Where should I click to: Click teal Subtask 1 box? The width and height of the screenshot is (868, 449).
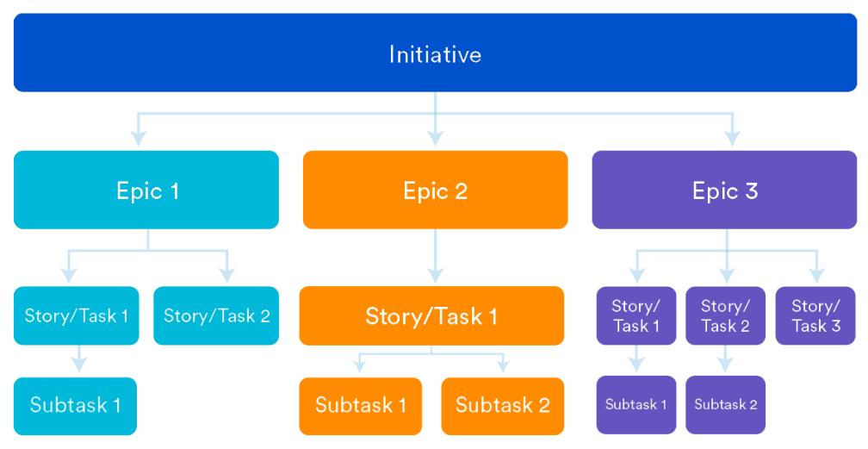pyautogui.click(x=75, y=406)
